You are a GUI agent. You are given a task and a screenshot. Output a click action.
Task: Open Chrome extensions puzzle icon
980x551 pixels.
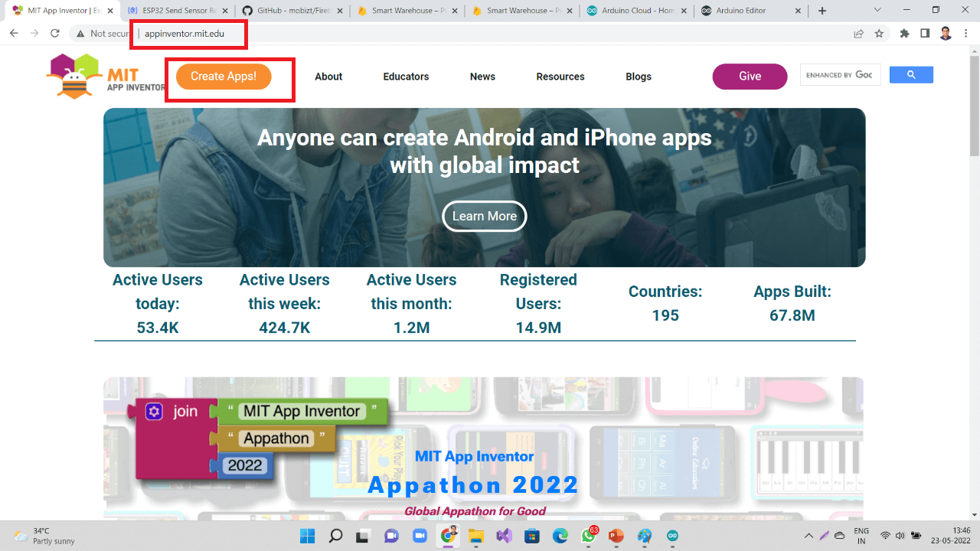[905, 34]
